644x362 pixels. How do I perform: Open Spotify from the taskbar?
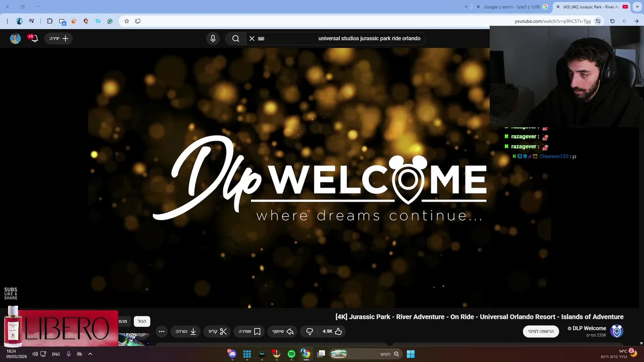291,354
